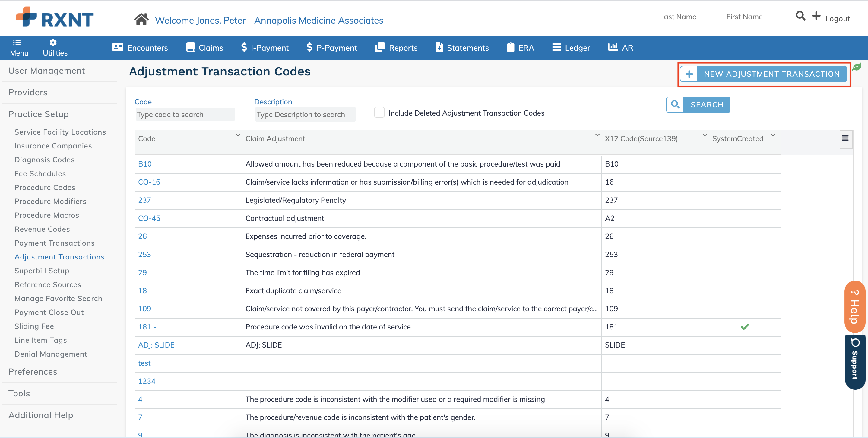Click First Name patient search field
The image size is (868, 438).
[x=744, y=17]
